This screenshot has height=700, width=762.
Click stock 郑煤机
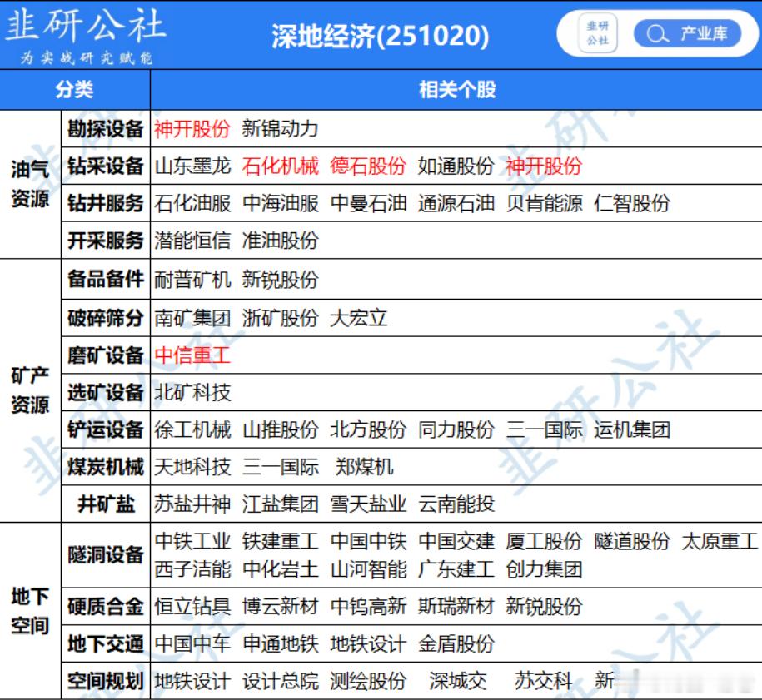(x=364, y=467)
